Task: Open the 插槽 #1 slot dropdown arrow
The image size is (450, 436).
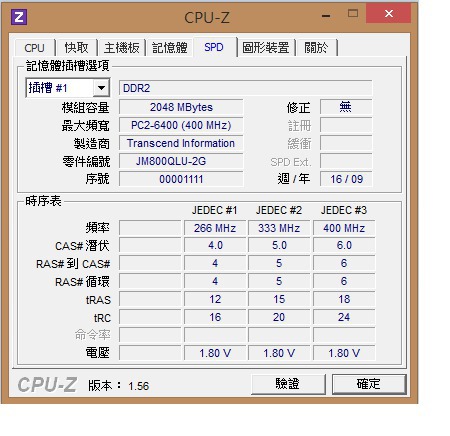Action: (101, 88)
